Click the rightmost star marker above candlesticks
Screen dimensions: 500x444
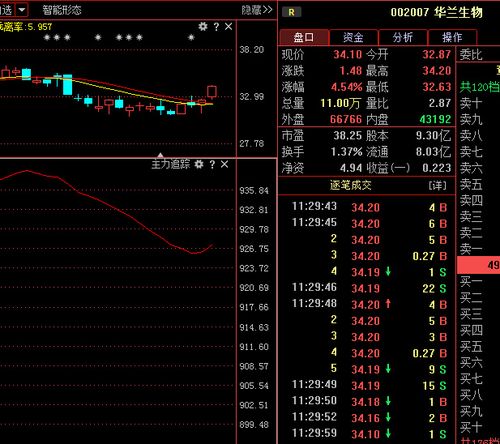(191, 37)
